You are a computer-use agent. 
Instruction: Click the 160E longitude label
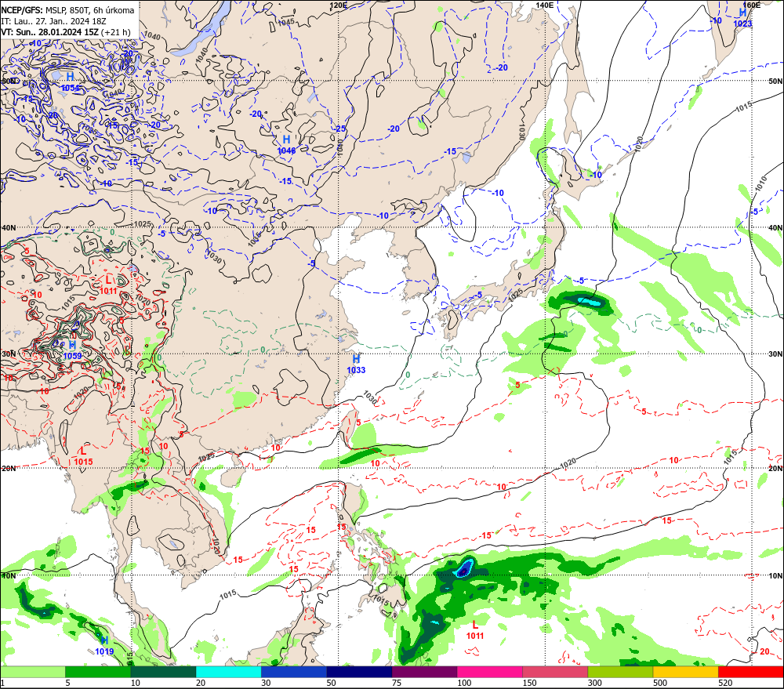coord(752,5)
